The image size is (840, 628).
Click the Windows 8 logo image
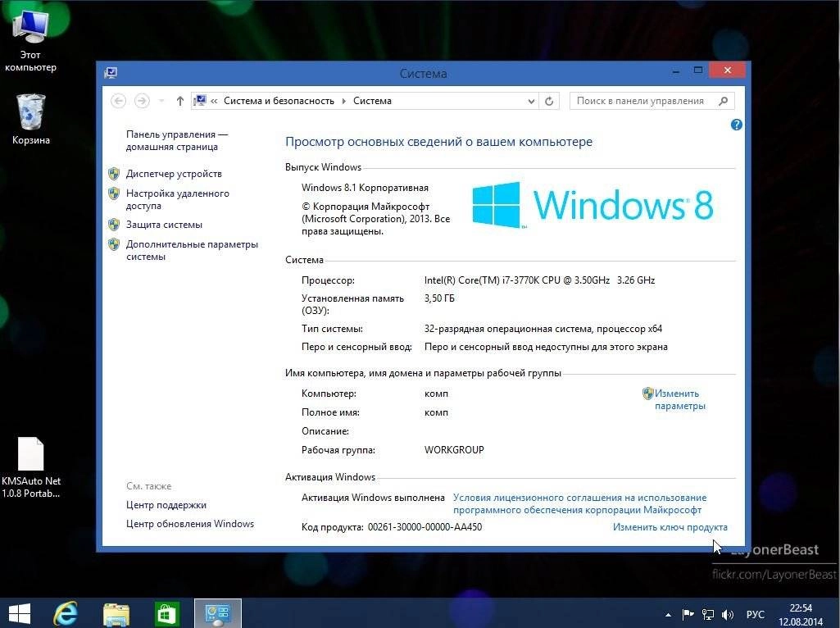tap(593, 205)
